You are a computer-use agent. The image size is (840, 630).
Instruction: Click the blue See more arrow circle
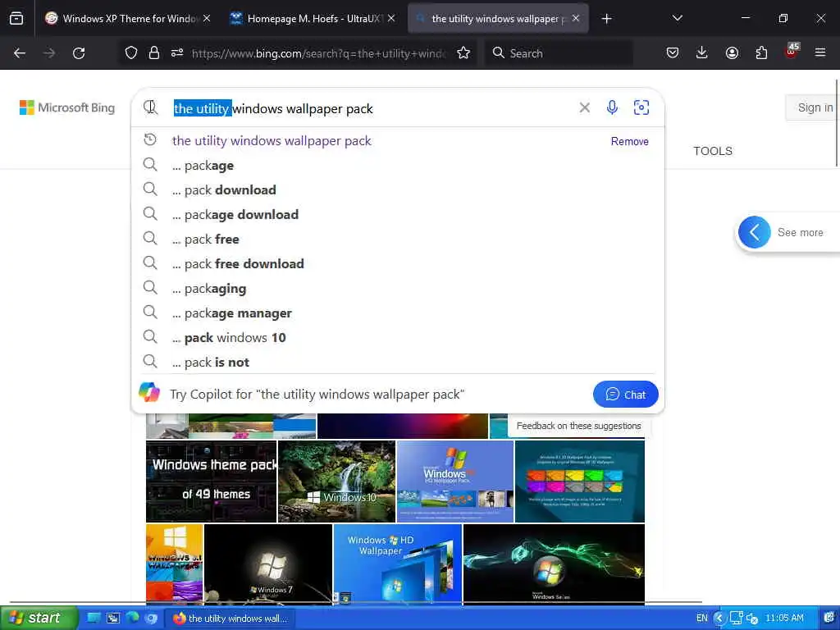pos(755,232)
